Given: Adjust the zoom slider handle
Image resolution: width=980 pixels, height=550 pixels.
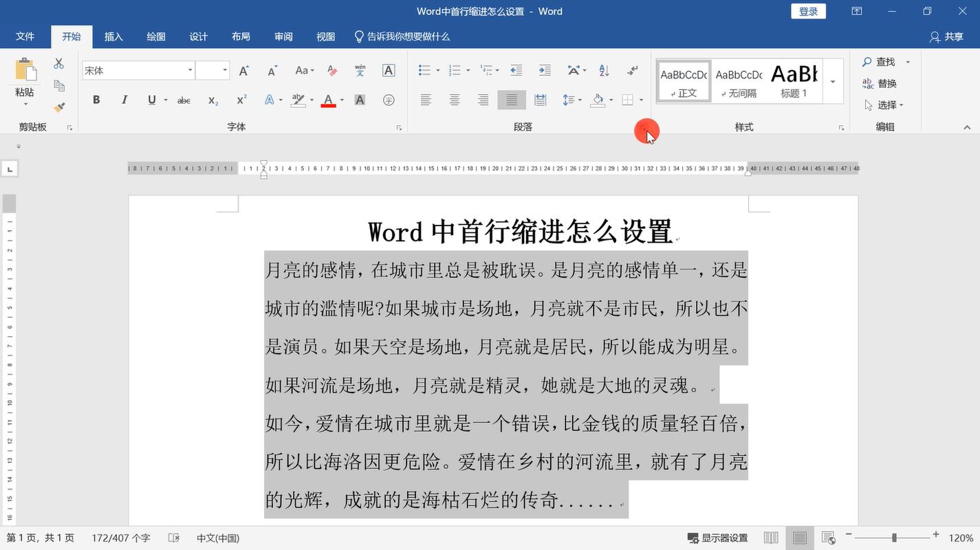Looking at the screenshot, I should coord(894,538).
